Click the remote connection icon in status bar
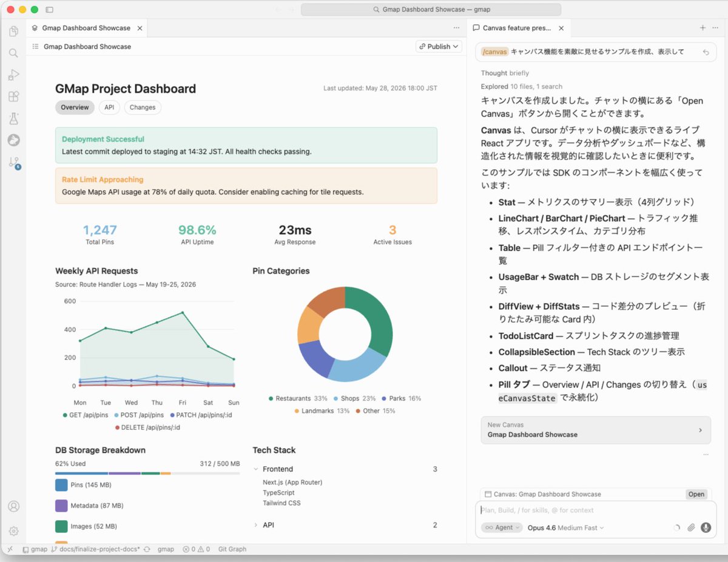728x562 pixels. pos(10,549)
